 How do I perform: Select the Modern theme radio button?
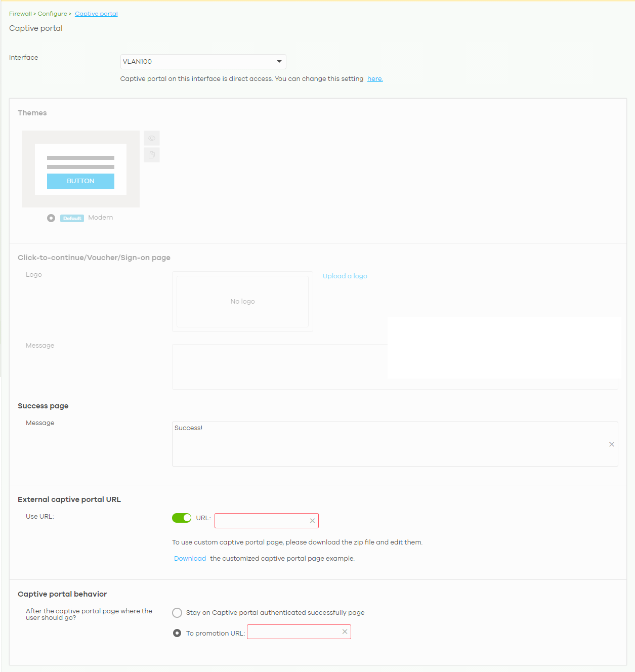click(x=51, y=218)
